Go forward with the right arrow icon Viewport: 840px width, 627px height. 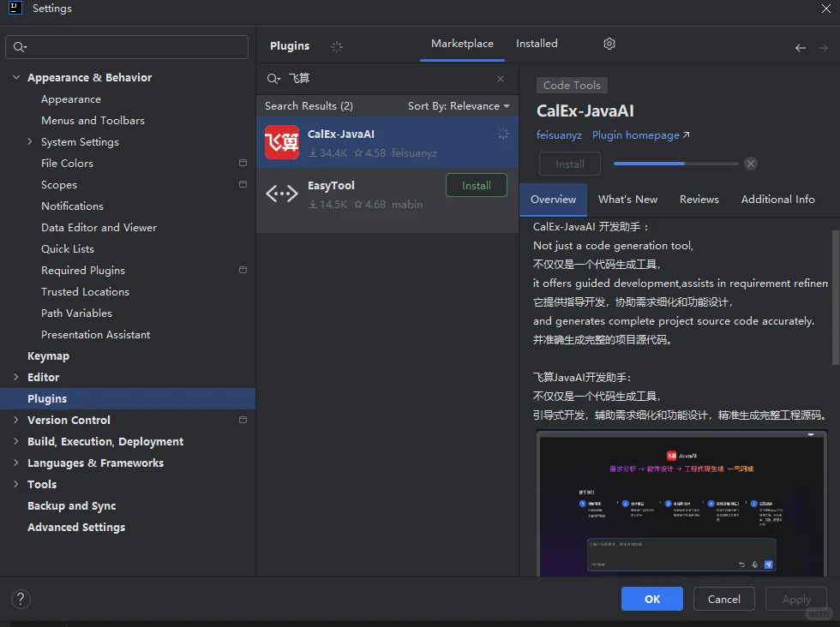coord(823,48)
